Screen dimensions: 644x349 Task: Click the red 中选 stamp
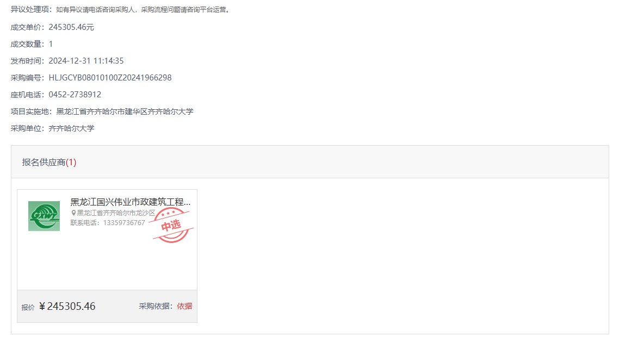click(171, 225)
